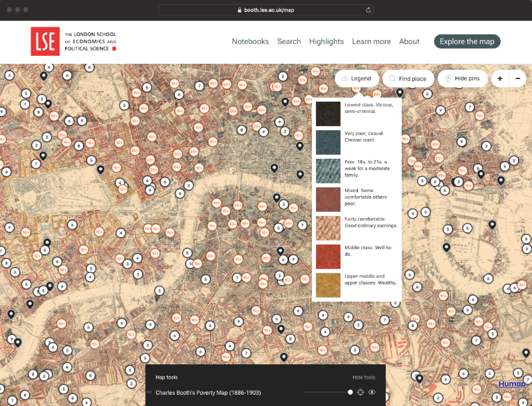Open the Notebooks menu item

[x=251, y=41]
